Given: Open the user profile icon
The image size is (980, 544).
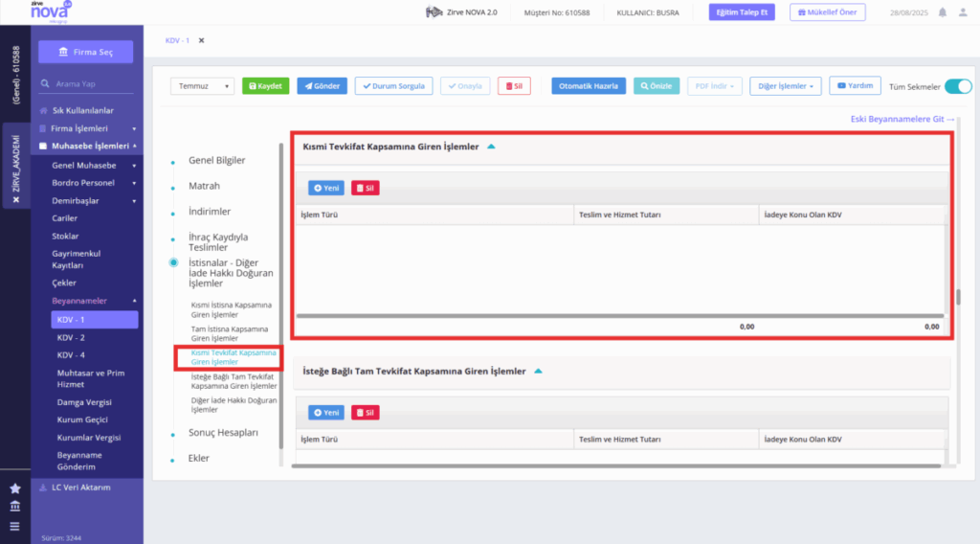Looking at the screenshot, I should [x=963, y=12].
